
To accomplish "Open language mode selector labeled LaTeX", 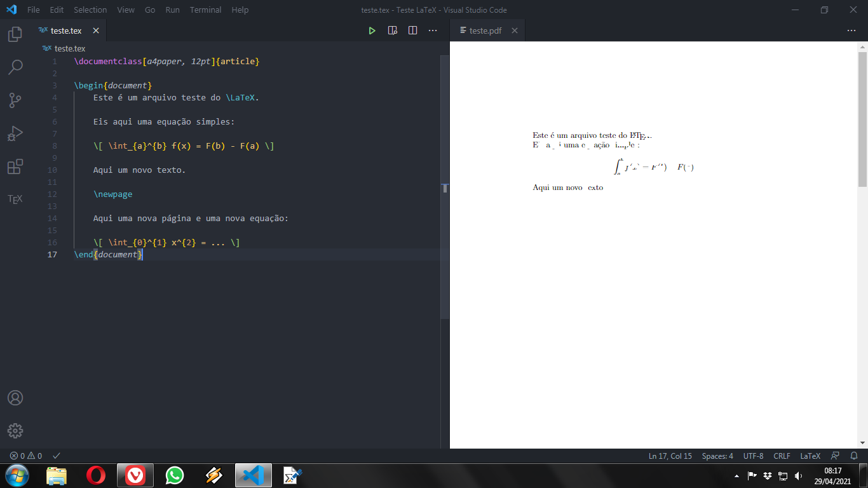I will click(810, 456).
